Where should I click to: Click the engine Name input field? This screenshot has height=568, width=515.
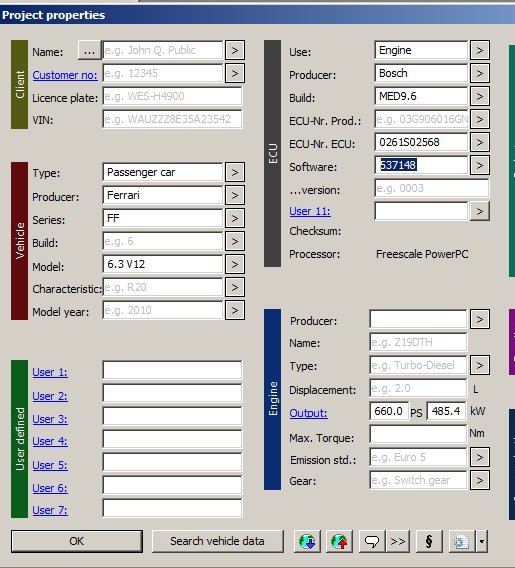click(x=418, y=342)
